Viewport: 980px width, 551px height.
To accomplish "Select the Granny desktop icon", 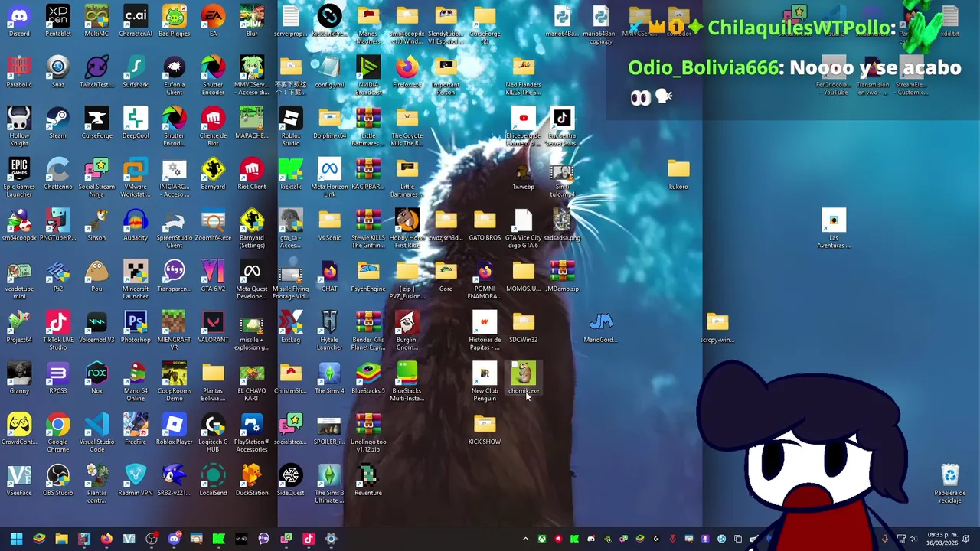I will (x=19, y=378).
